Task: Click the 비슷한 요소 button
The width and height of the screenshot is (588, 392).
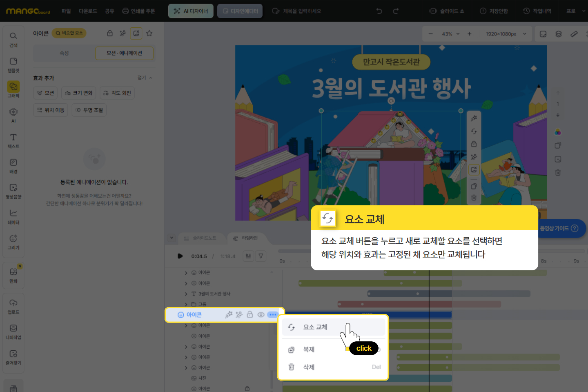Action: click(69, 33)
